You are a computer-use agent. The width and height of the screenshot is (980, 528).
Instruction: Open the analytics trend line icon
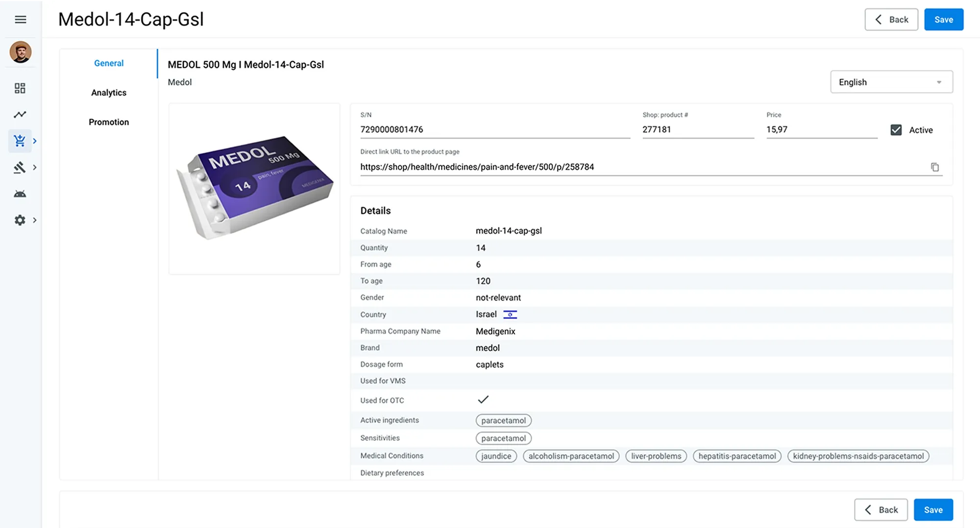[x=20, y=115]
